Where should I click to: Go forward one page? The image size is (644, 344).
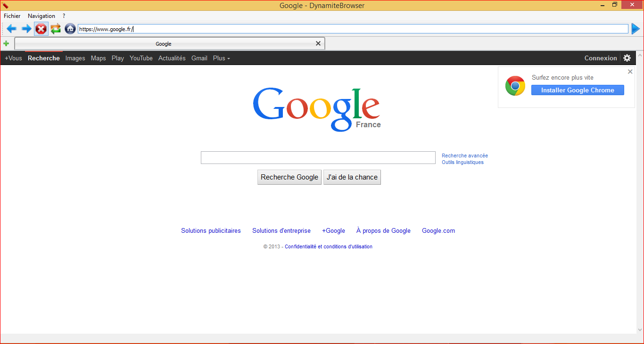tap(26, 29)
